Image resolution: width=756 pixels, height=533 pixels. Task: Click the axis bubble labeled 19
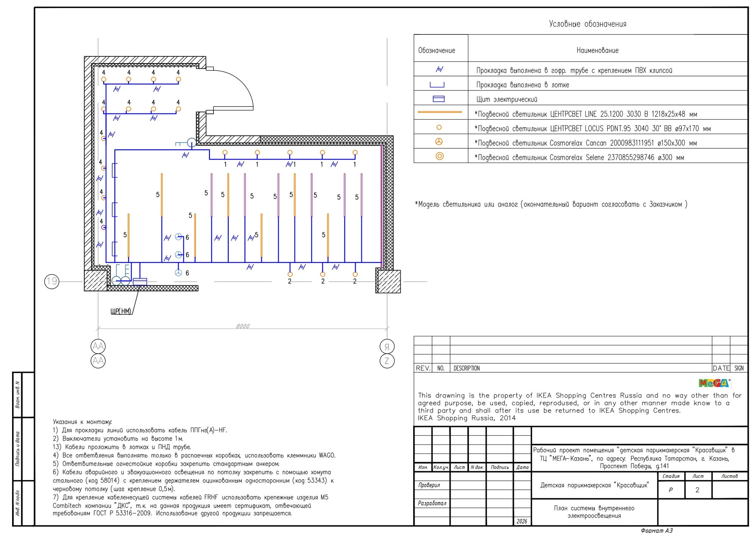coord(52,281)
